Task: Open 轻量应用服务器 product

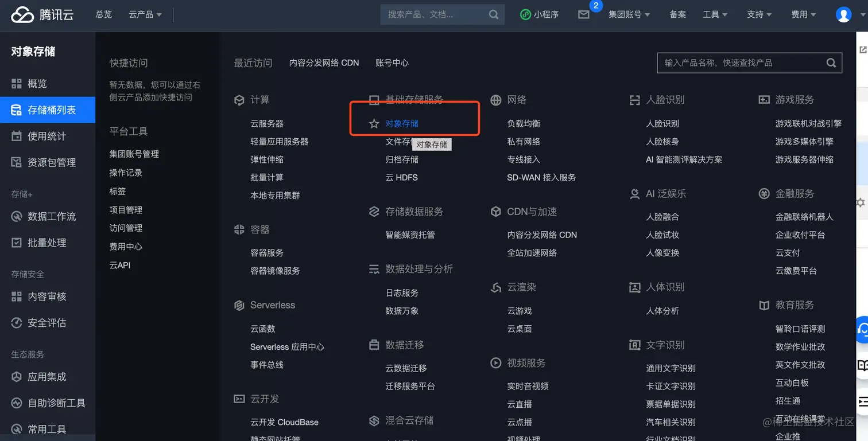Action: (x=280, y=142)
